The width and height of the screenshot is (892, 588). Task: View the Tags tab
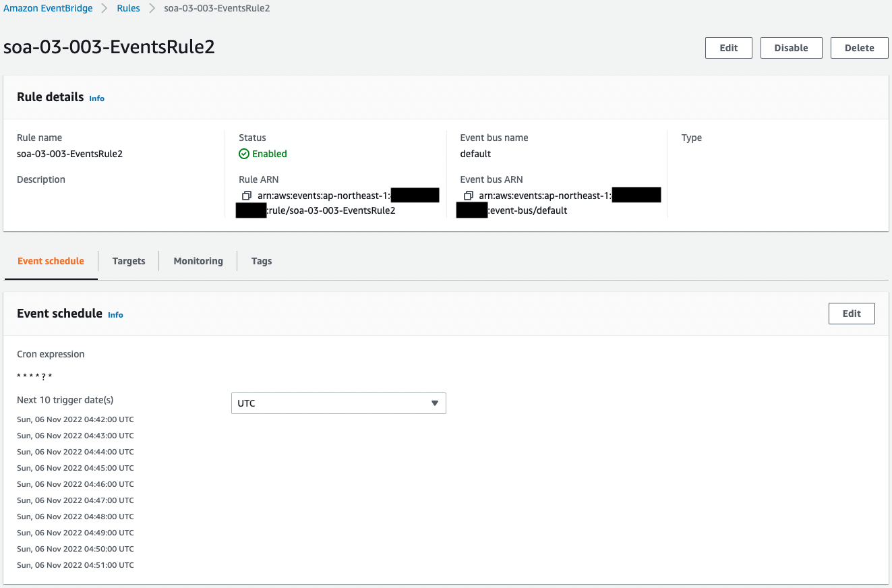coord(262,261)
